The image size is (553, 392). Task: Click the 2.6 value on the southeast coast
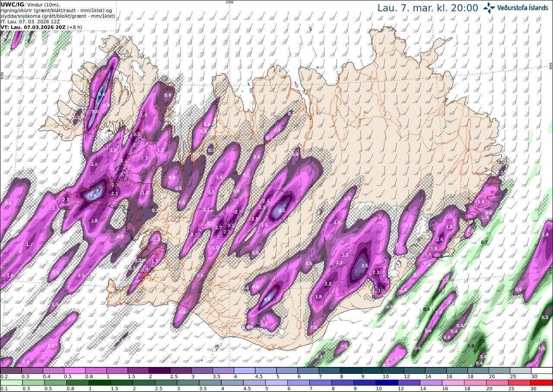point(440,239)
